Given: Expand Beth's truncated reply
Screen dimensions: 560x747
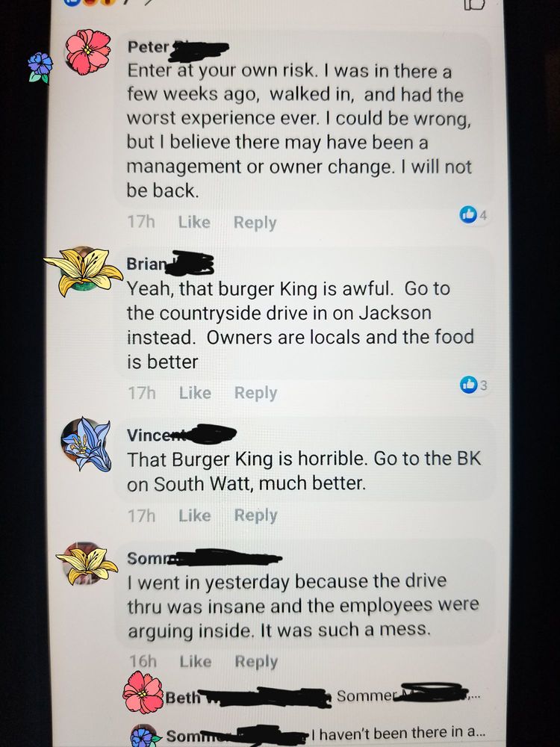Looking at the screenshot, I should (x=323, y=697).
